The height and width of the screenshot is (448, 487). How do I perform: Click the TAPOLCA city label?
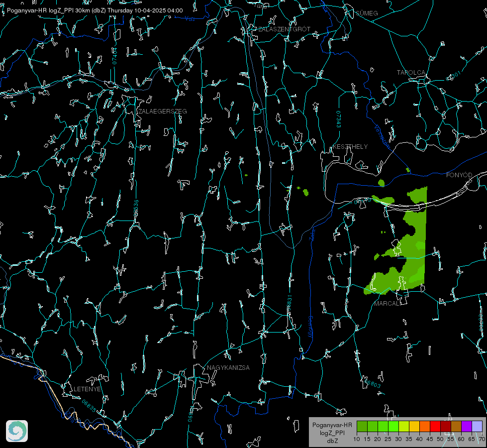[411, 73]
